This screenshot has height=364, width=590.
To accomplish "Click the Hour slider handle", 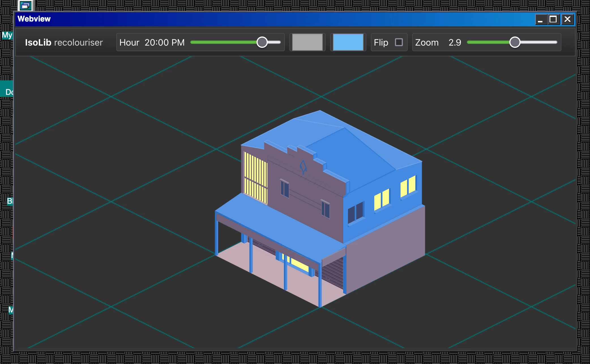I will click(262, 42).
